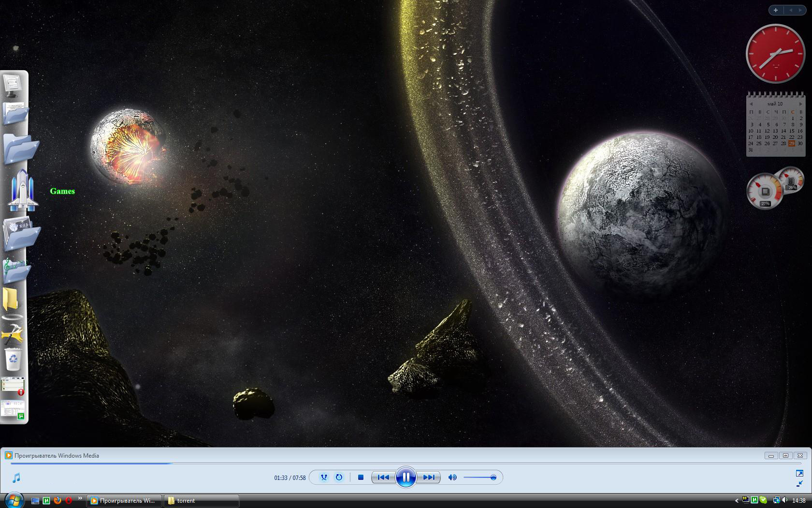
Task: Go to next month in calendar gadget
Action: pos(800,104)
